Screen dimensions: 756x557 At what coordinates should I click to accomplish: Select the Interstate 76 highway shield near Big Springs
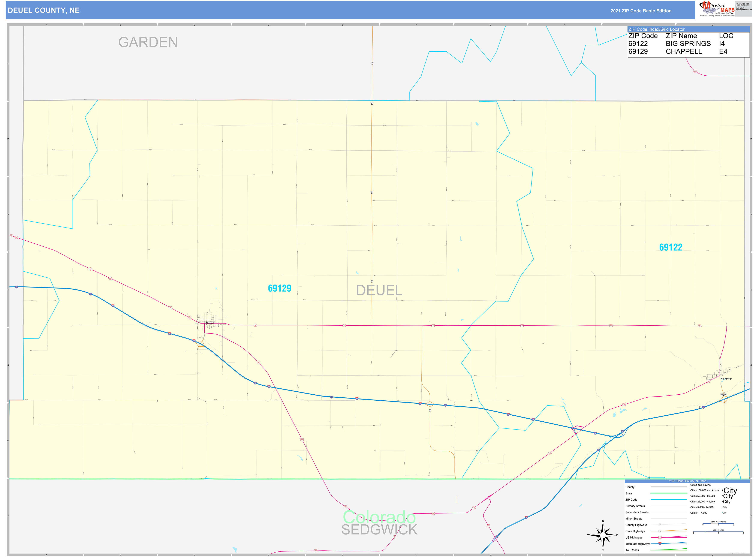click(599, 449)
